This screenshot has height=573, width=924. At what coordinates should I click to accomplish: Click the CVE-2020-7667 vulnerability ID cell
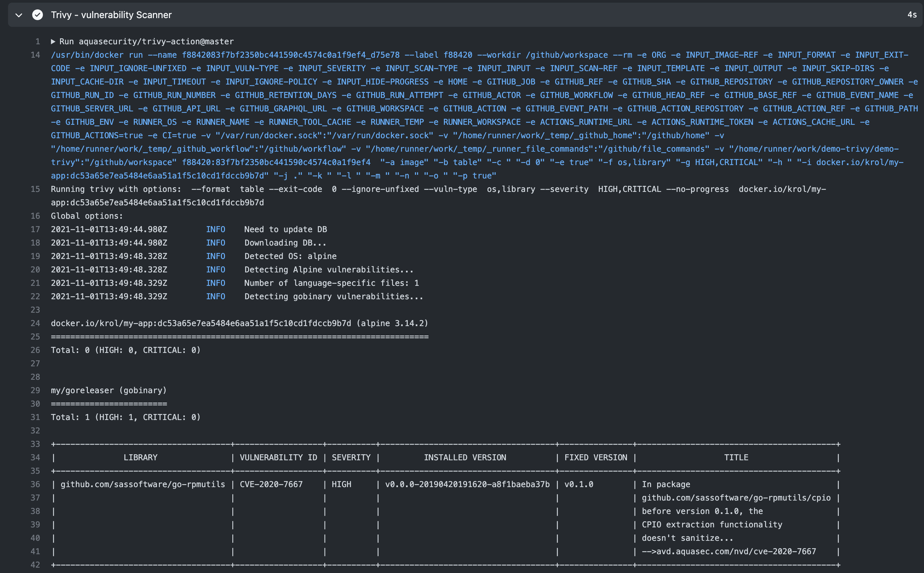(271, 484)
